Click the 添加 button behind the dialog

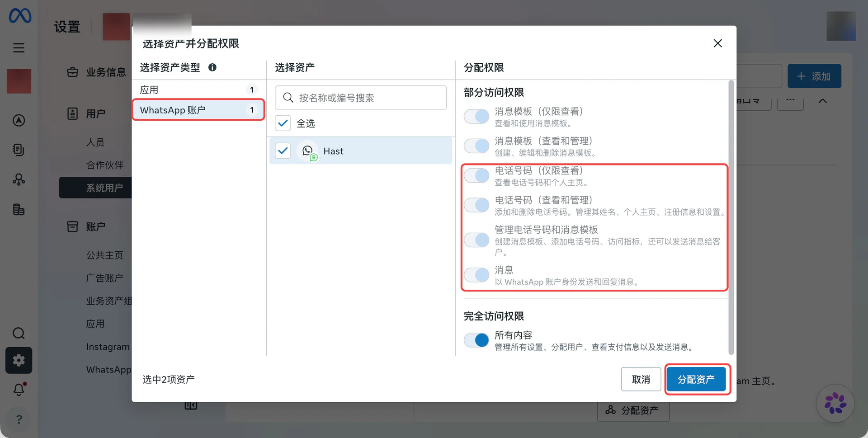(x=814, y=76)
